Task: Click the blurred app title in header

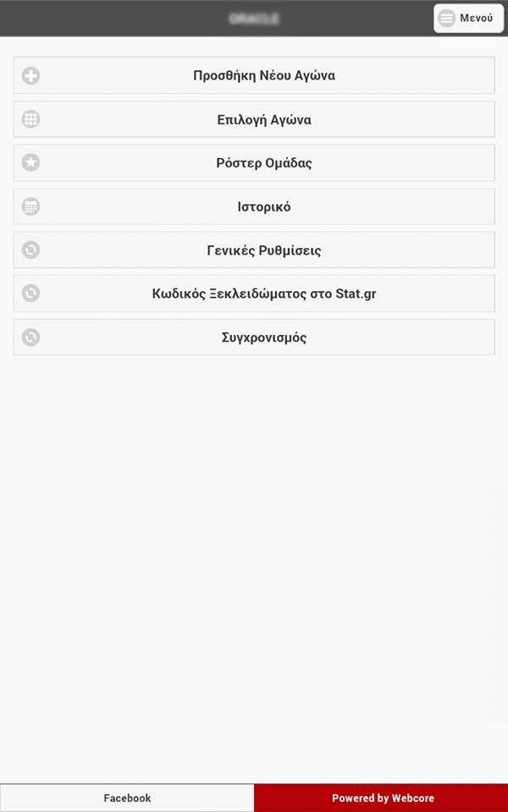Action: (x=254, y=19)
